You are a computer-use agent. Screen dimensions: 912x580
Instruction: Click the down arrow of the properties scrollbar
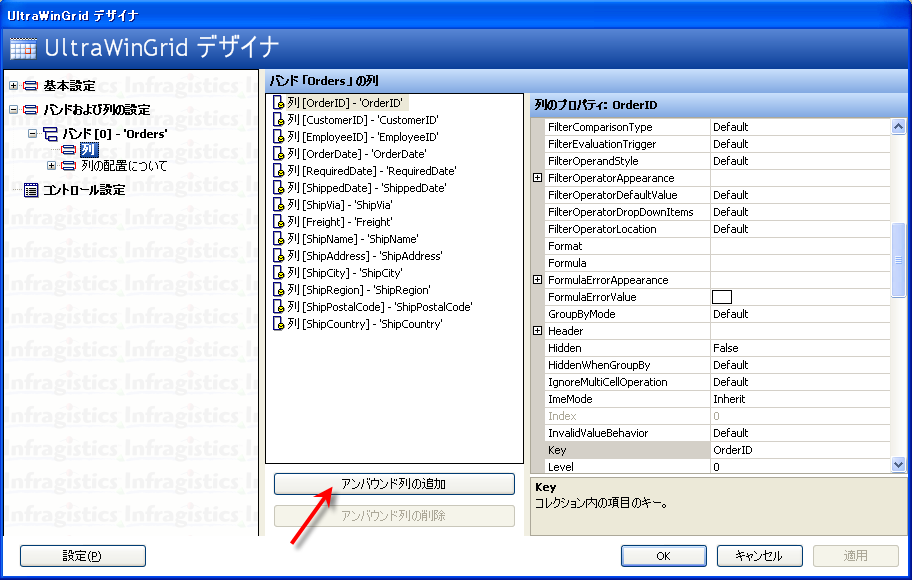898,465
